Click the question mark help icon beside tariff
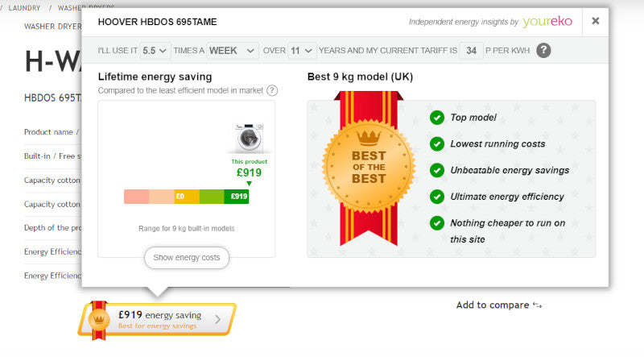Screen dimensions: 644x357 [544, 50]
